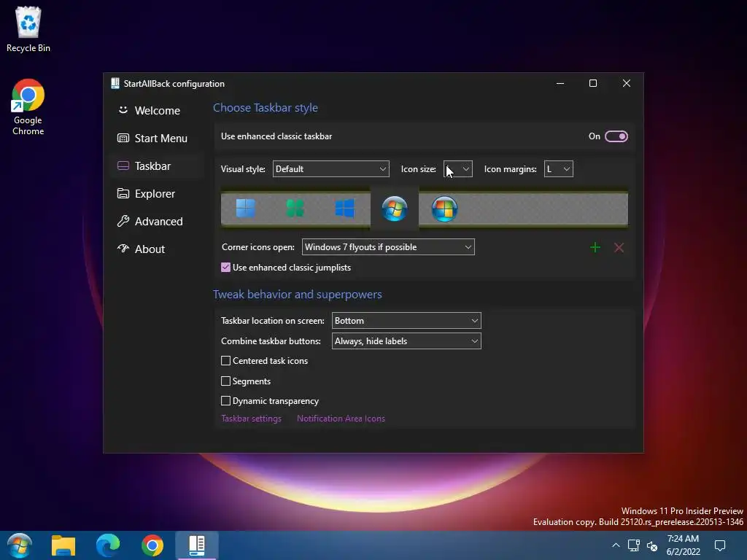Switch to the Advanced page
Screen dimensions: 747x560
157,221
